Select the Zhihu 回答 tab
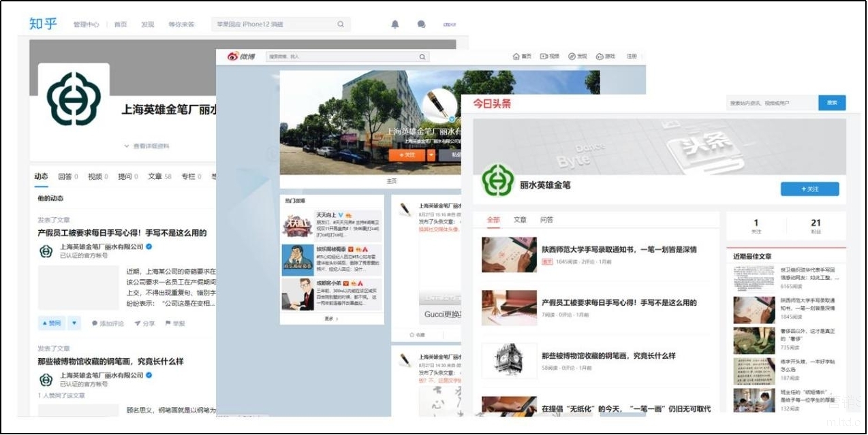 65,176
